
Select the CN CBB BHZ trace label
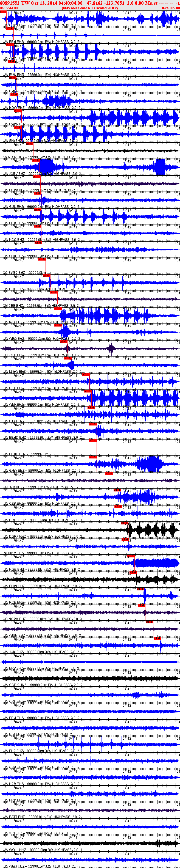tap(41, 306)
